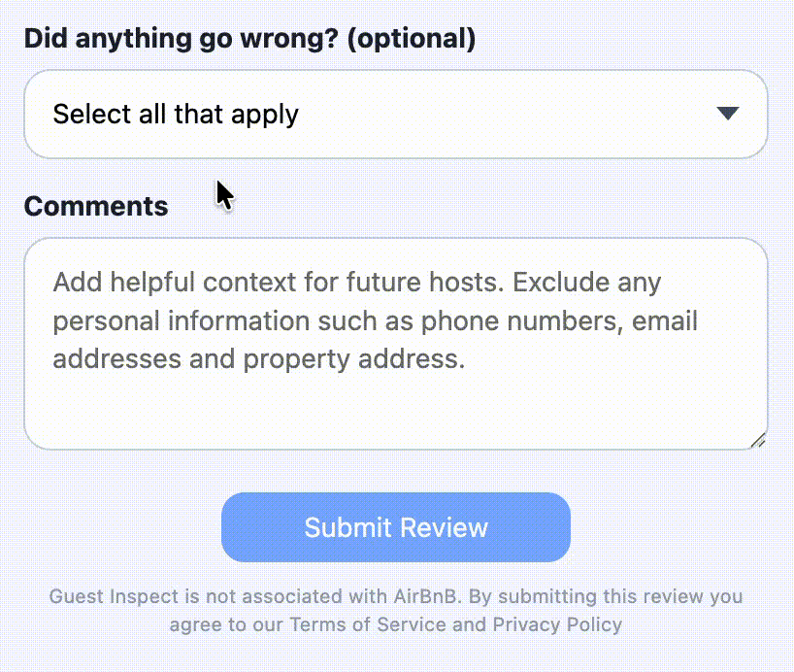Click the 'addresses and property address' placeholder line

tap(258, 359)
